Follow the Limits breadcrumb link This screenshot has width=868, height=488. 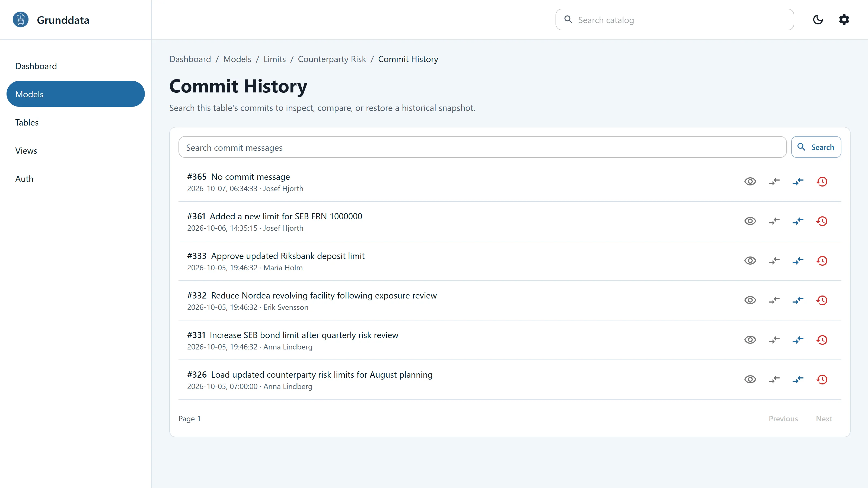pos(274,59)
